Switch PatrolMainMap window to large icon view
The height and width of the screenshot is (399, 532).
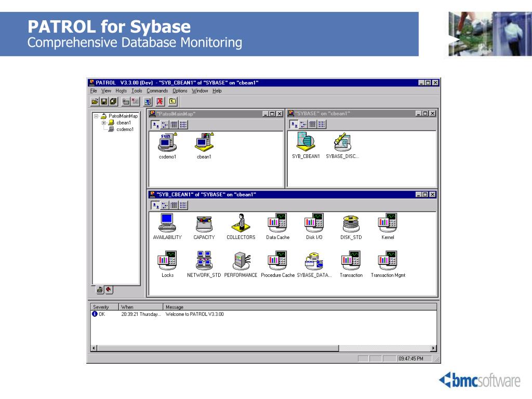(155, 125)
